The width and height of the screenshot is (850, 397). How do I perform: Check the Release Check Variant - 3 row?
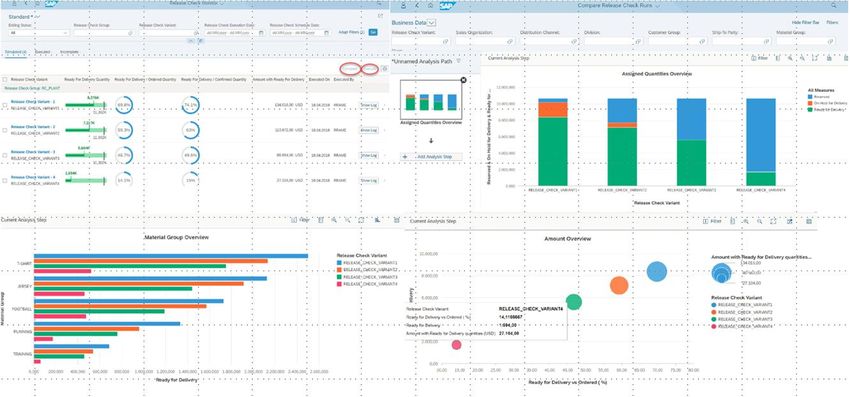pyautogui.click(x=5, y=155)
